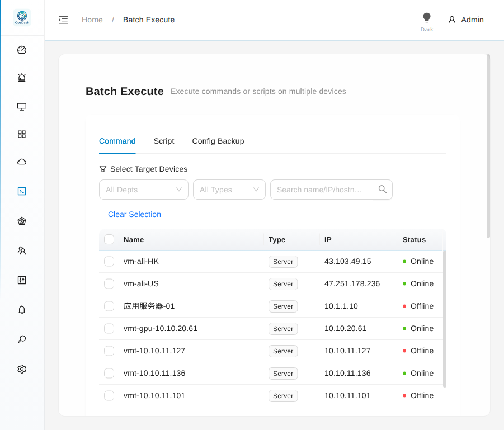Open the monitor devices sidebar icon
This screenshot has height=430, width=504.
(22, 107)
